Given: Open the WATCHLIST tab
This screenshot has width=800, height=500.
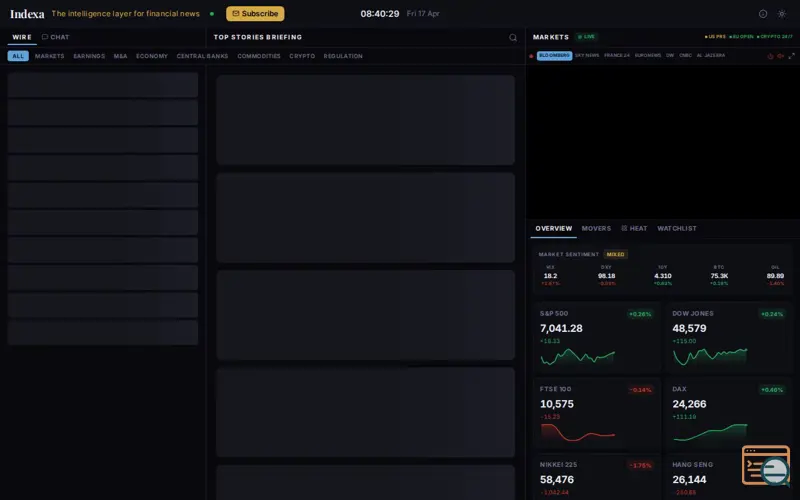Looking at the screenshot, I should 677,229.
